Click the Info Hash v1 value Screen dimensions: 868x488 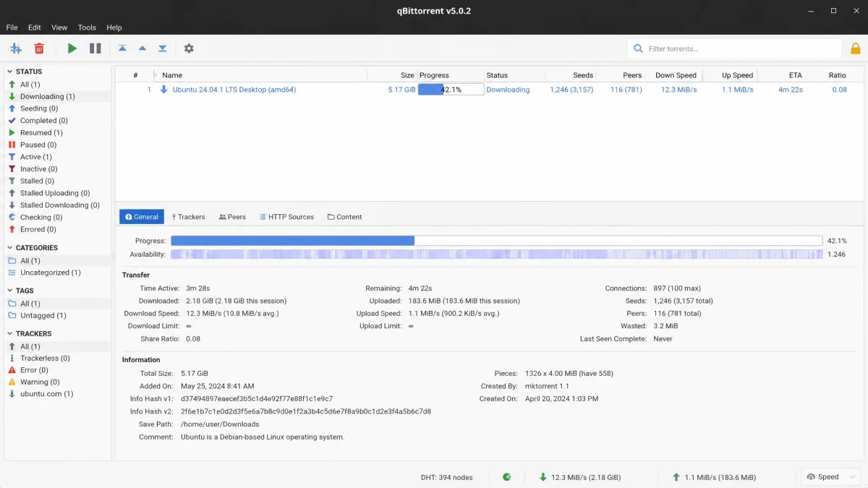click(257, 399)
